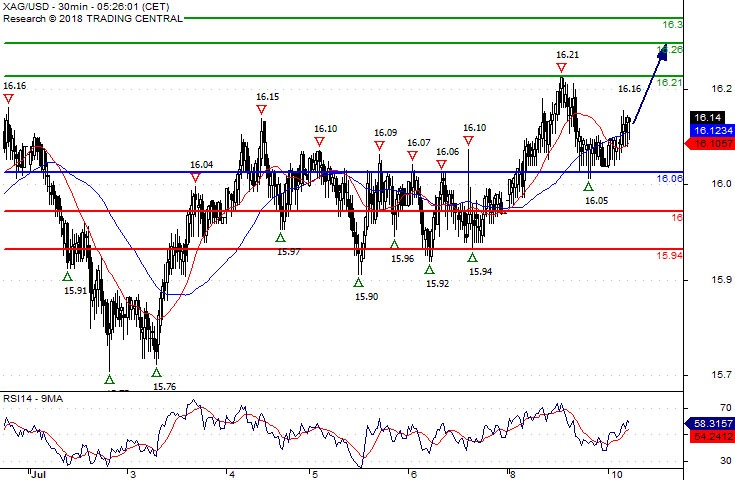The width and height of the screenshot is (735, 480).
Task: Click the black 16.14 current price tag
Action: [707, 117]
